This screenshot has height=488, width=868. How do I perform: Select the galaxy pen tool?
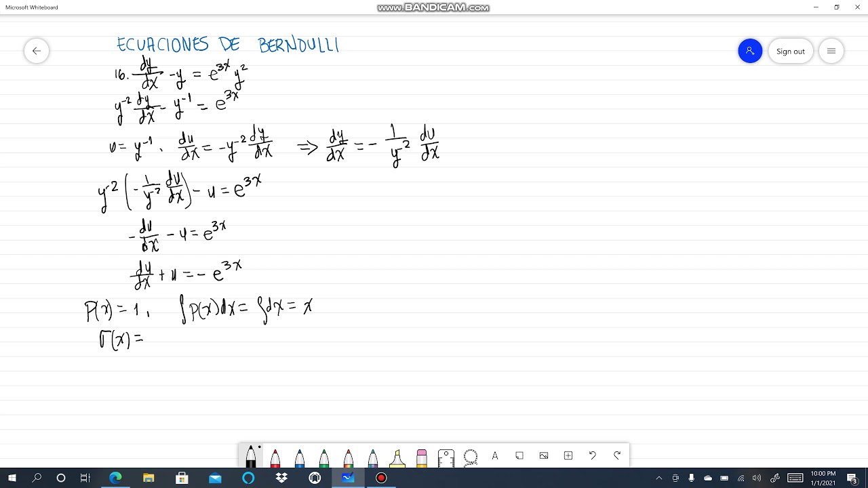373,457
